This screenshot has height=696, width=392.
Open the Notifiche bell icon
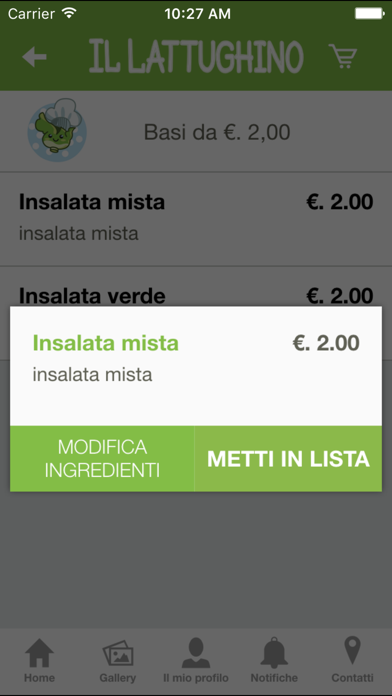pos(274,653)
